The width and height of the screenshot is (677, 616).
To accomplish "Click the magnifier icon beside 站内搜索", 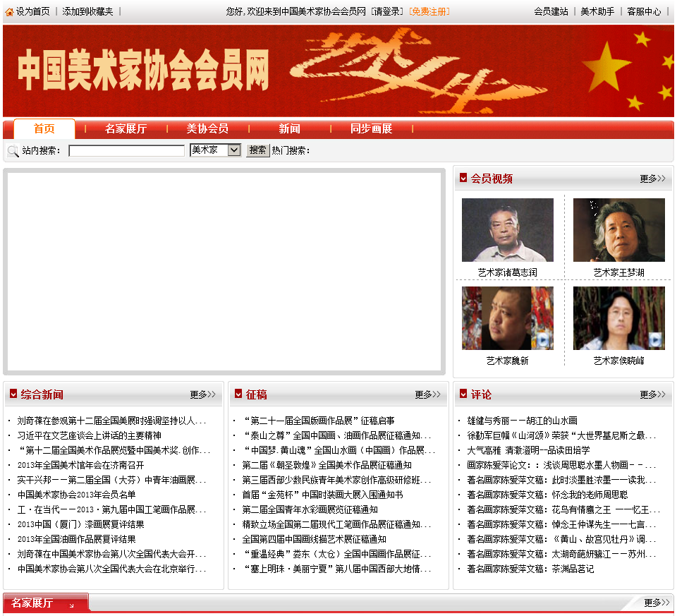I will [x=13, y=150].
